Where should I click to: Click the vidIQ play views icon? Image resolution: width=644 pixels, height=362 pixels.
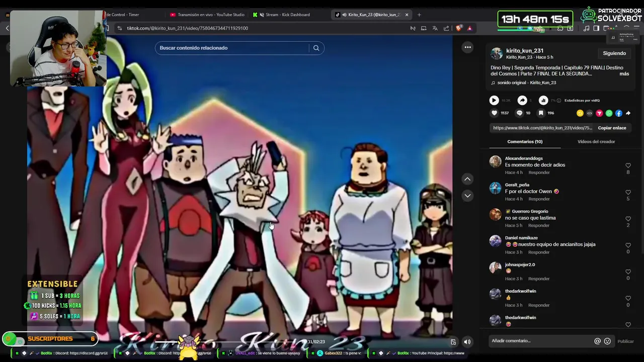[x=494, y=101]
